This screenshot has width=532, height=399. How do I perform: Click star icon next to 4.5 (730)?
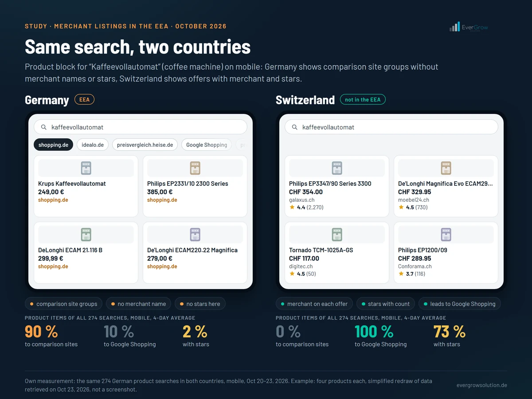pyautogui.click(x=401, y=207)
